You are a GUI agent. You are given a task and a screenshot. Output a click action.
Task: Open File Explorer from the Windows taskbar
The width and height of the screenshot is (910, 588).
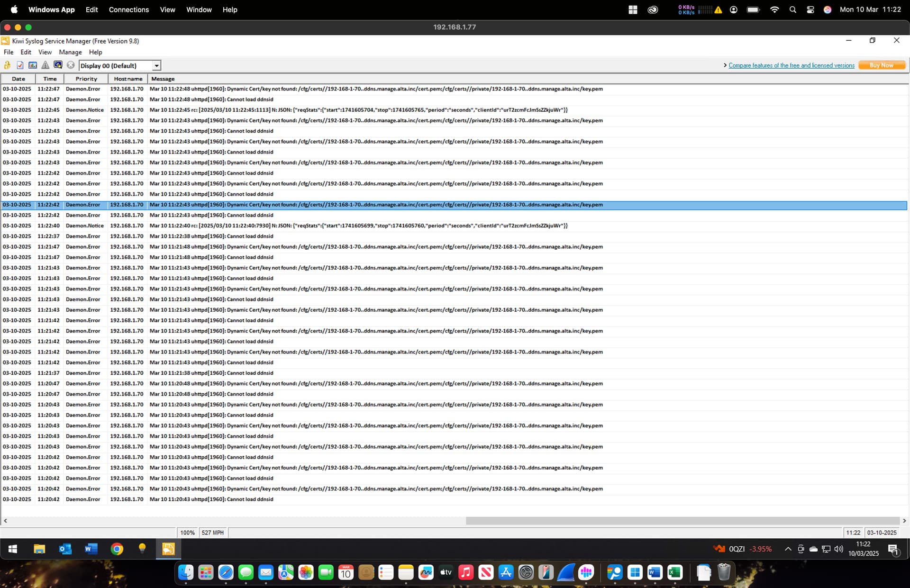point(39,549)
